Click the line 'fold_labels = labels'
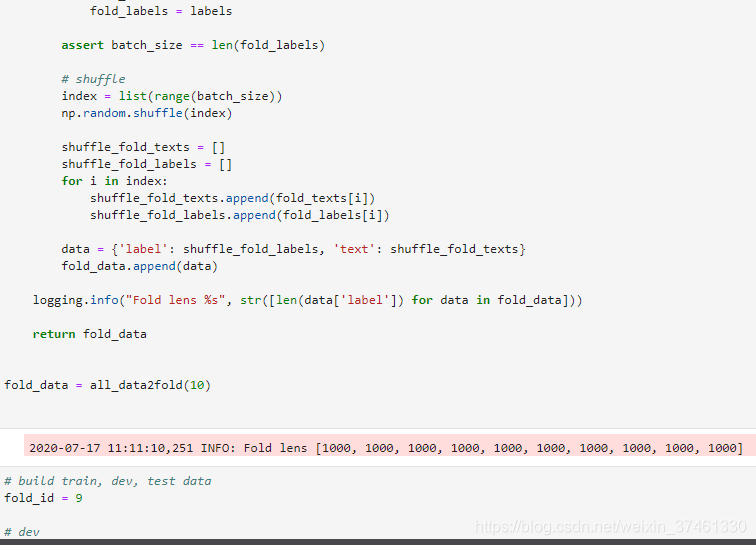 pos(161,11)
